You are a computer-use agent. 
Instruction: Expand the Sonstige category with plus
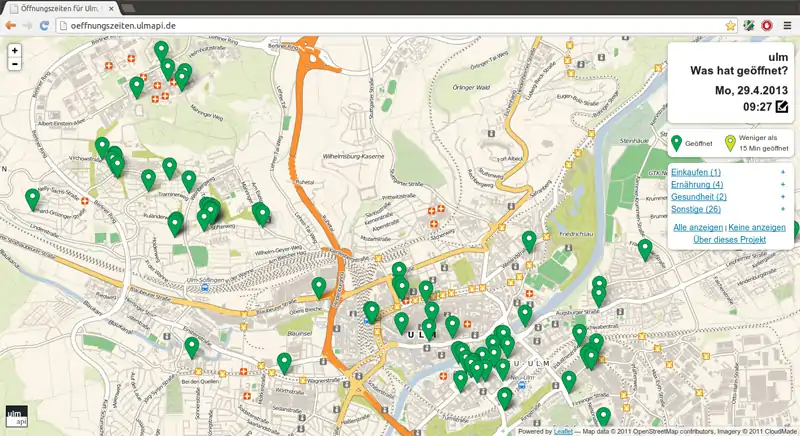tap(782, 209)
